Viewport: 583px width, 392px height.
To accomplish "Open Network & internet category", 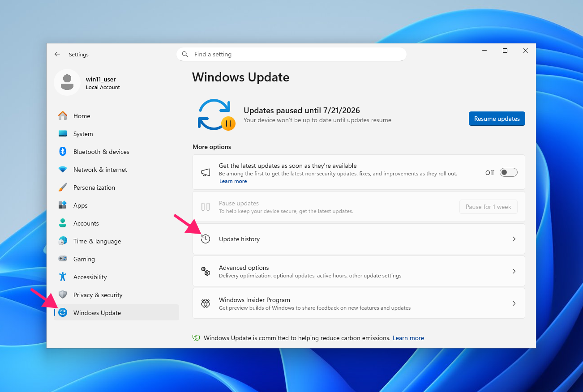I will [x=116, y=170].
